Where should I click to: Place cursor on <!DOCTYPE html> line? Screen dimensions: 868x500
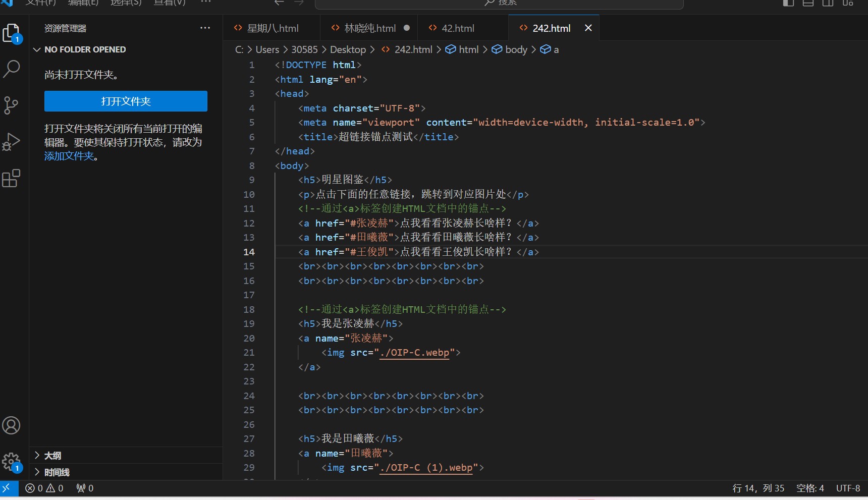pyautogui.click(x=318, y=65)
